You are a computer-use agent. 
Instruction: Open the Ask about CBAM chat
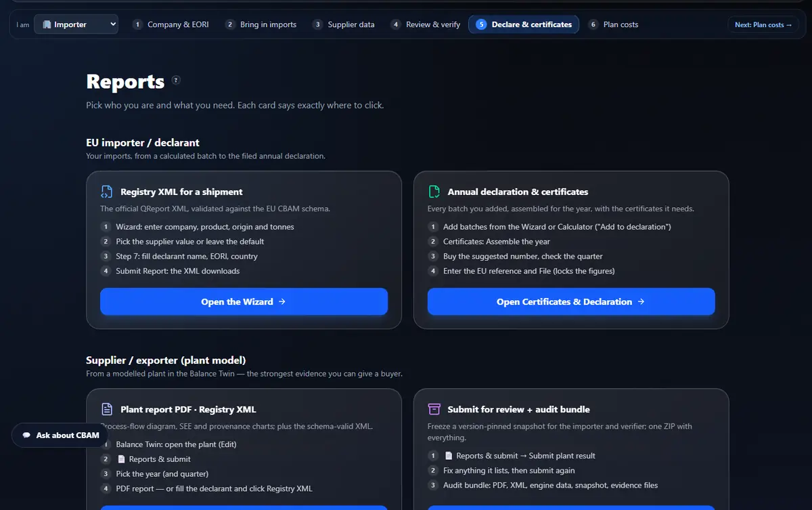[x=60, y=435]
